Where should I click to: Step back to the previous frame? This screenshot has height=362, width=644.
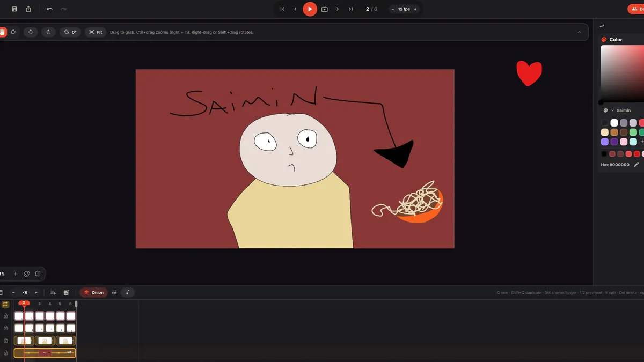tap(295, 9)
